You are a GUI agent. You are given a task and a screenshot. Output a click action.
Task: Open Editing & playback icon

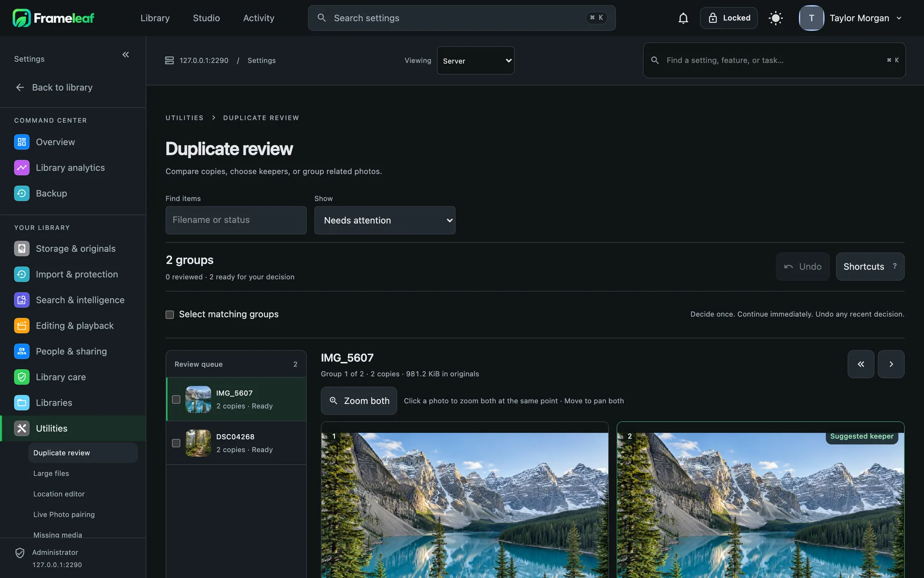22,326
